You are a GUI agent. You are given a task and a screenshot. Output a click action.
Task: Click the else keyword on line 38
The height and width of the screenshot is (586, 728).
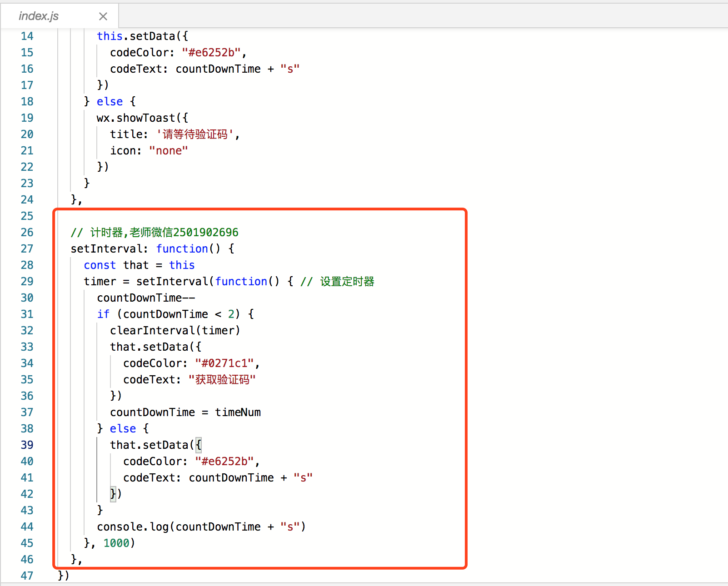pos(123,429)
